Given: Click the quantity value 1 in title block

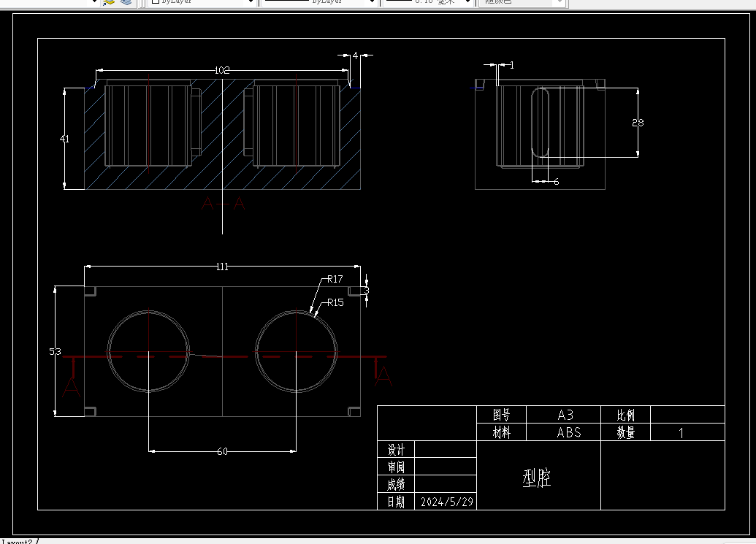Looking at the screenshot, I should point(681,433).
